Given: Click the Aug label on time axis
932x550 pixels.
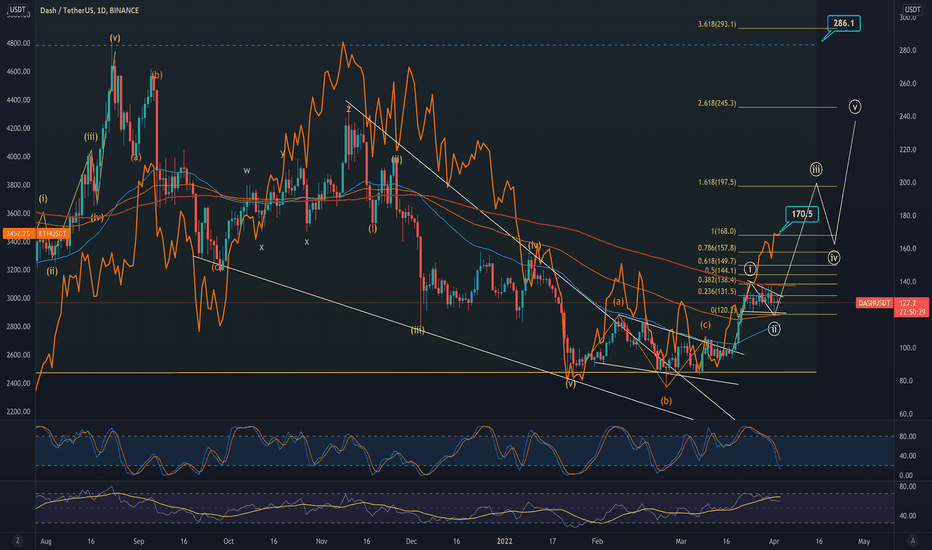Looking at the screenshot, I should (x=46, y=541).
